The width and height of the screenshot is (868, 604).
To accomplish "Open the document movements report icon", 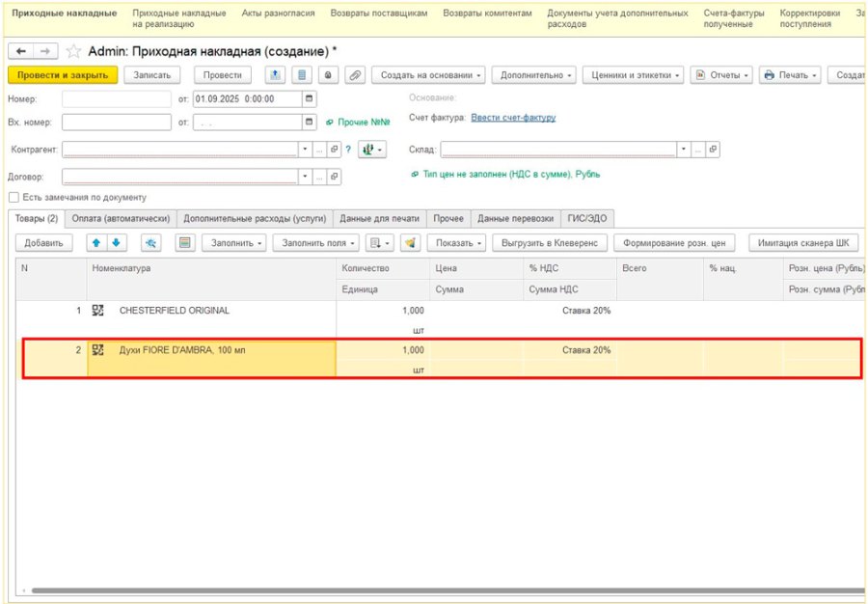I will click(302, 75).
